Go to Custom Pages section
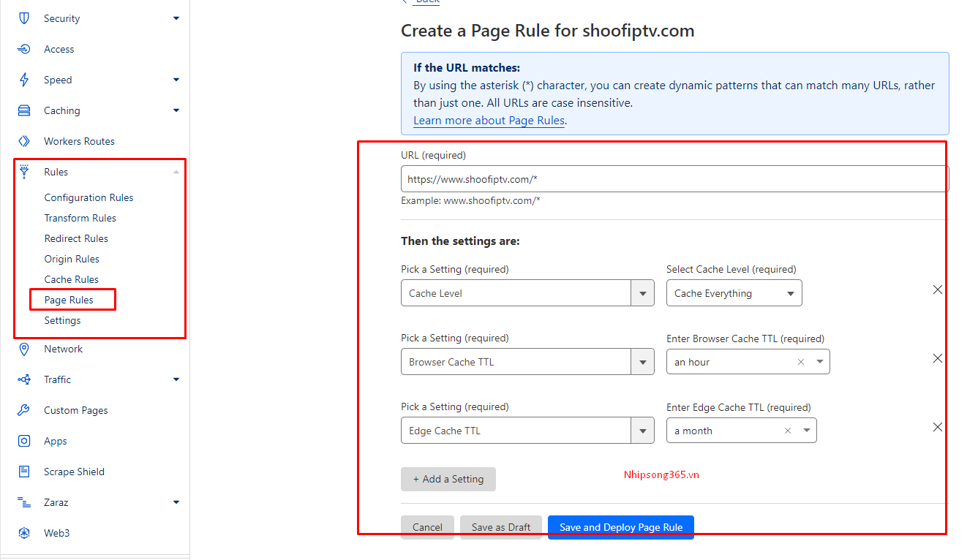The width and height of the screenshot is (978, 560). click(75, 410)
